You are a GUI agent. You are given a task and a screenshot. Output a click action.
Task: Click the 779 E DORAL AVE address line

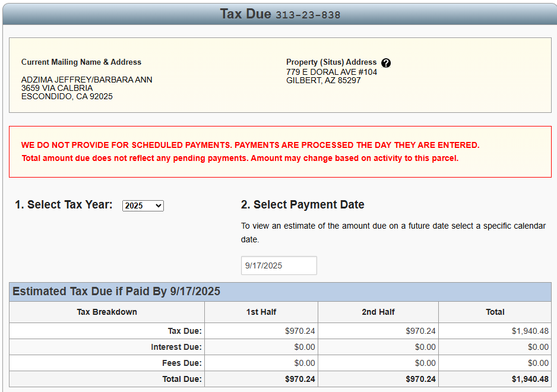(331, 72)
